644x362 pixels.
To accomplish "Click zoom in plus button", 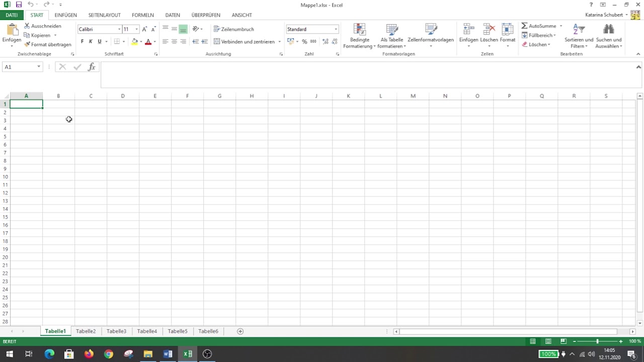I will 621,341.
